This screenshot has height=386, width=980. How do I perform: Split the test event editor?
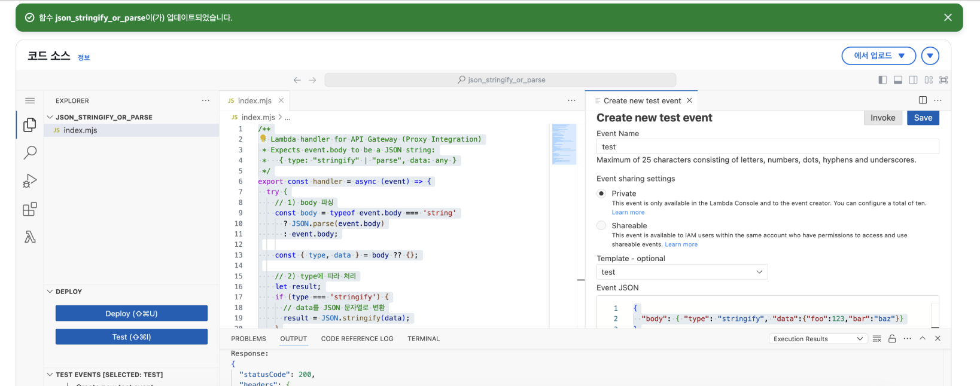click(x=923, y=100)
